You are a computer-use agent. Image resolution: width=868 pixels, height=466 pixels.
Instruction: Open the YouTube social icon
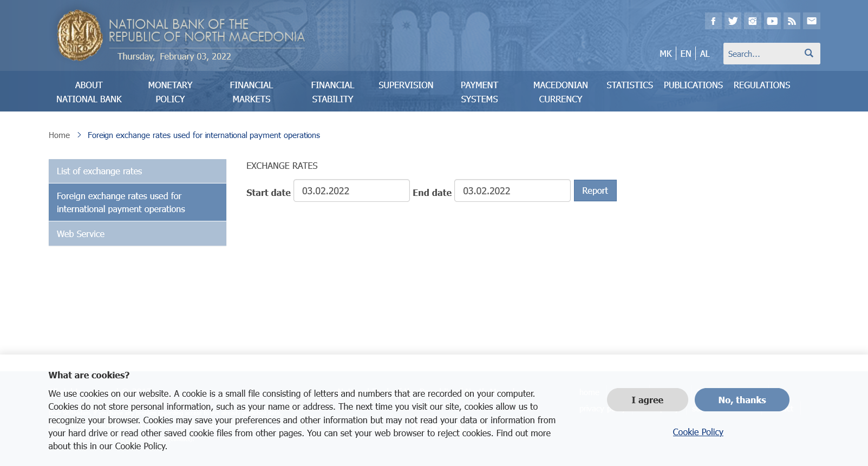pyautogui.click(x=772, y=21)
